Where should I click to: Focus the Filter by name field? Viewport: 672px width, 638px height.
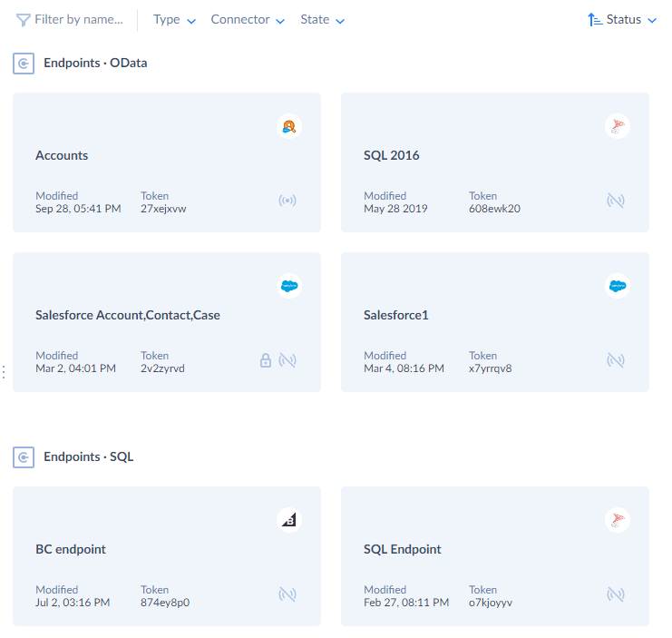pos(79,19)
